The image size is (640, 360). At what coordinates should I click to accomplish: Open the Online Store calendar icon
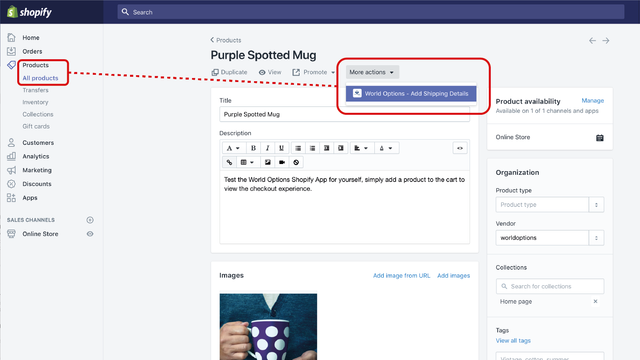point(600,138)
